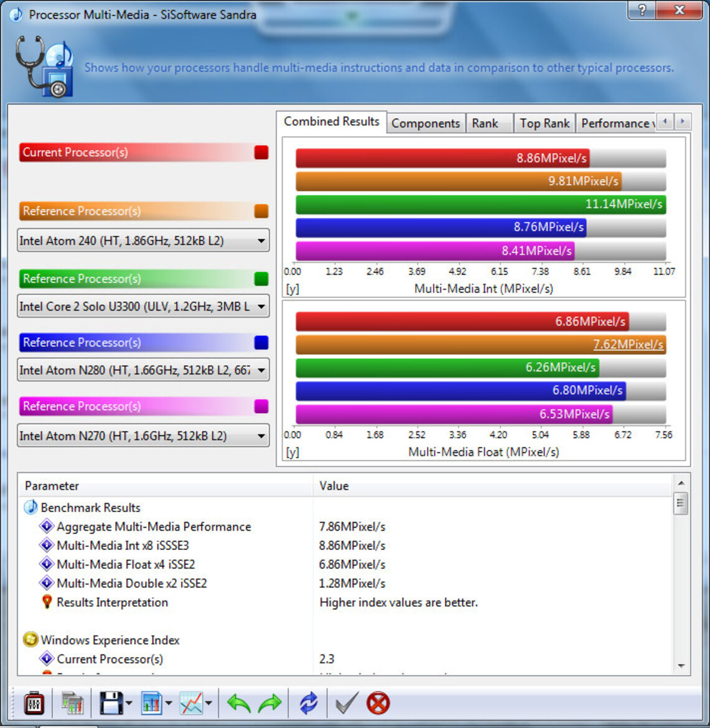Open the Intel Atom N270 processor dropdown
Image resolution: width=710 pixels, height=728 pixels.
click(143, 436)
